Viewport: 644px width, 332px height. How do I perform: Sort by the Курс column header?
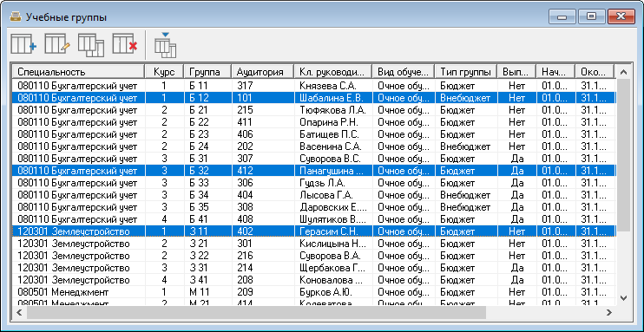click(x=164, y=72)
